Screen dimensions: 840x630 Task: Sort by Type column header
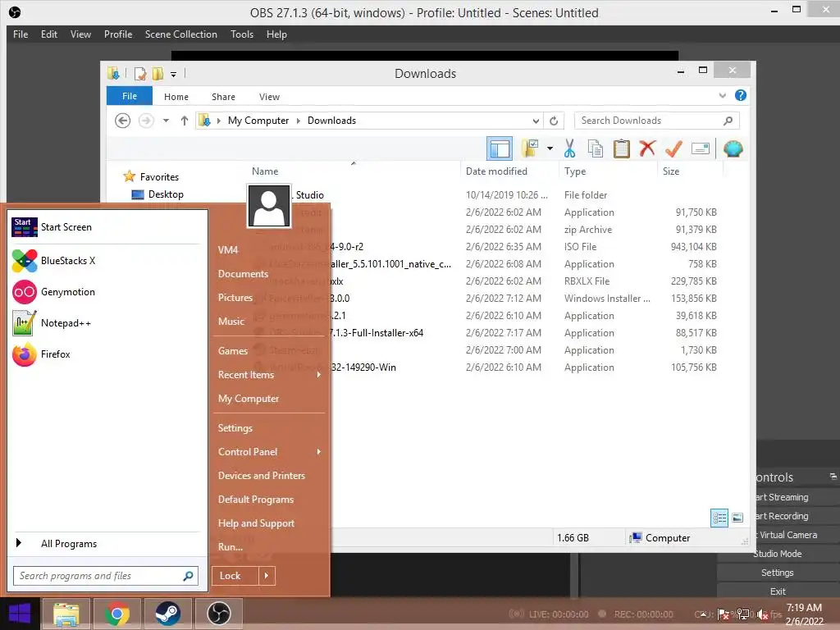pyautogui.click(x=575, y=171)
